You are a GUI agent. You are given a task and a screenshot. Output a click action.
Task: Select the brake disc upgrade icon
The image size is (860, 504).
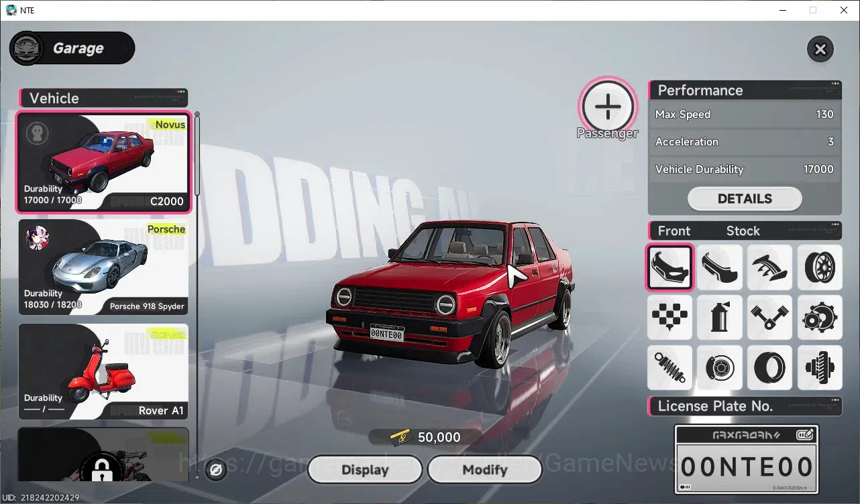pos(720,367)
